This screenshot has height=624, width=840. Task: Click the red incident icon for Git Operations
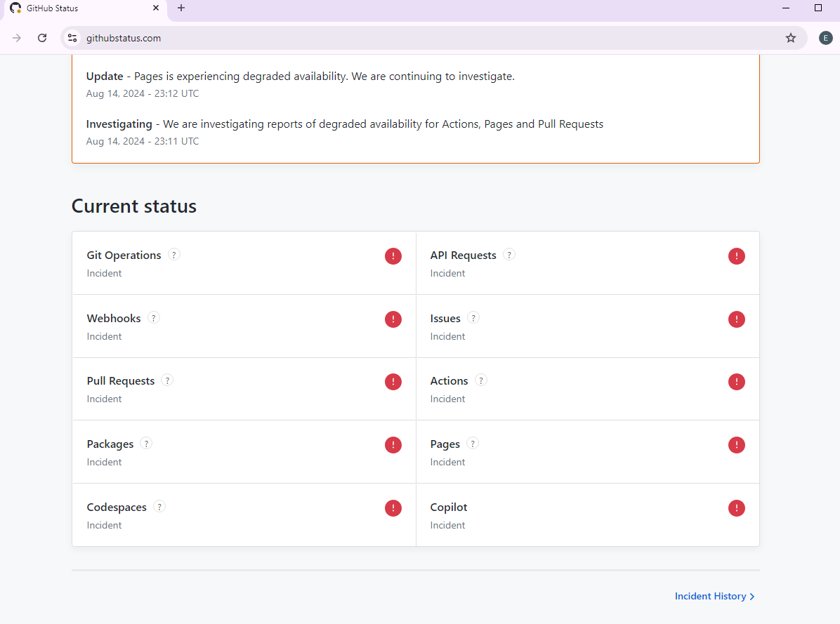tap(393, 256)
